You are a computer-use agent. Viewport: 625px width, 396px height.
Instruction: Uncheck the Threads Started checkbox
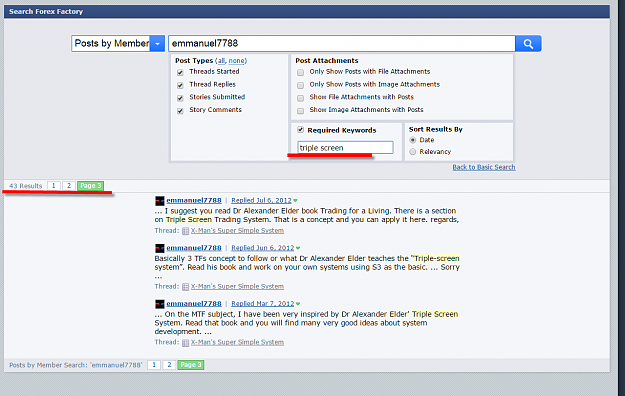(x=180, y=72)
